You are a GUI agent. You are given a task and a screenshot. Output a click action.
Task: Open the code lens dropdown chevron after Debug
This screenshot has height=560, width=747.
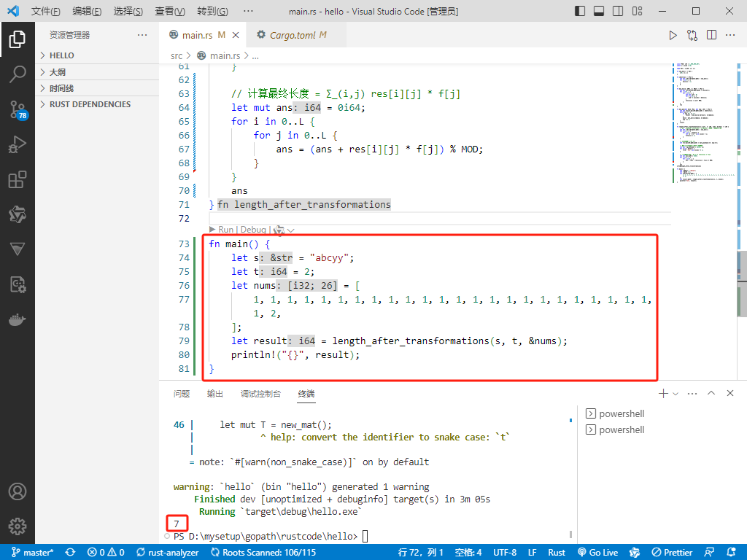coord(290,230)
